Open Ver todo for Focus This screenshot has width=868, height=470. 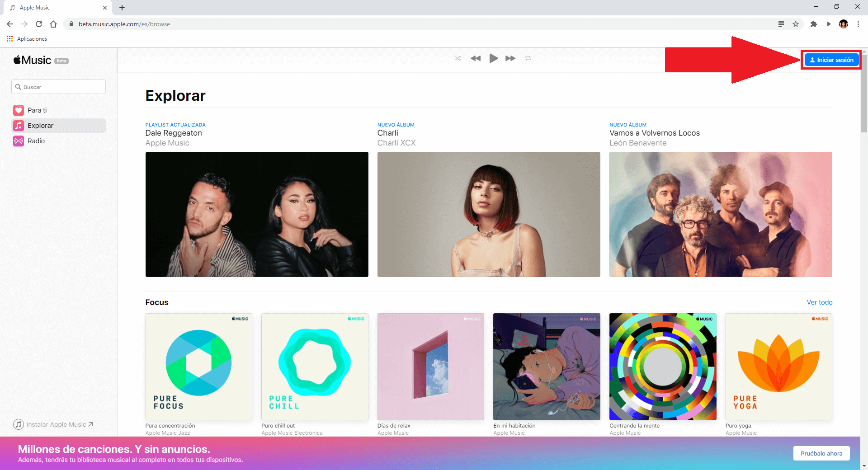[x=820, y=302]
